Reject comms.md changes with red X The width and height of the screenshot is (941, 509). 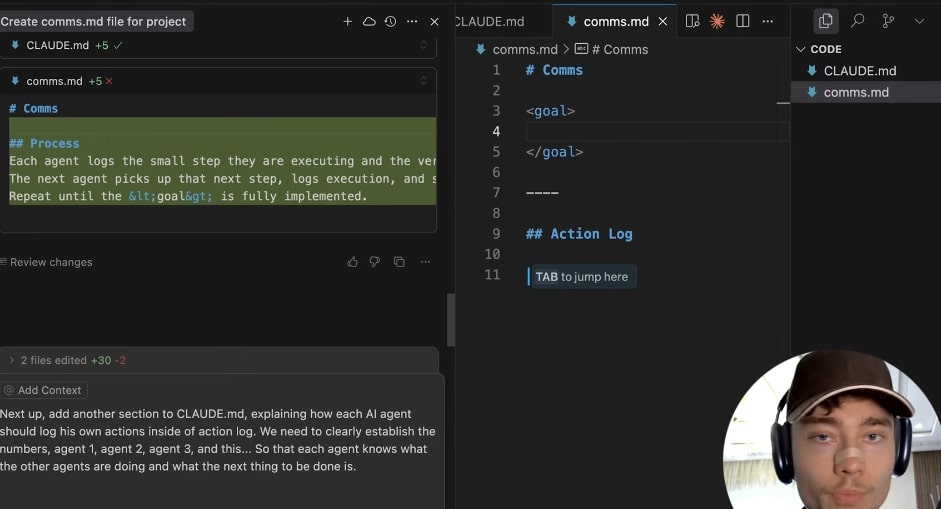pos(109,81)
